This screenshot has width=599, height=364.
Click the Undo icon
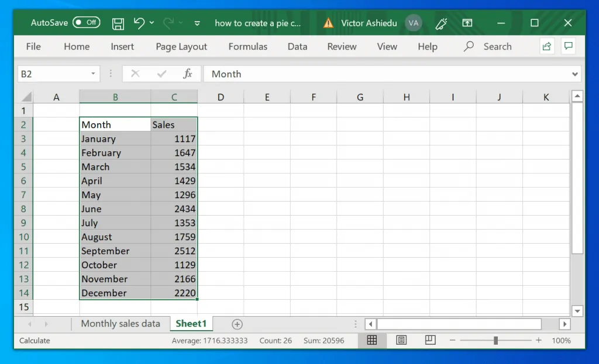139,23
